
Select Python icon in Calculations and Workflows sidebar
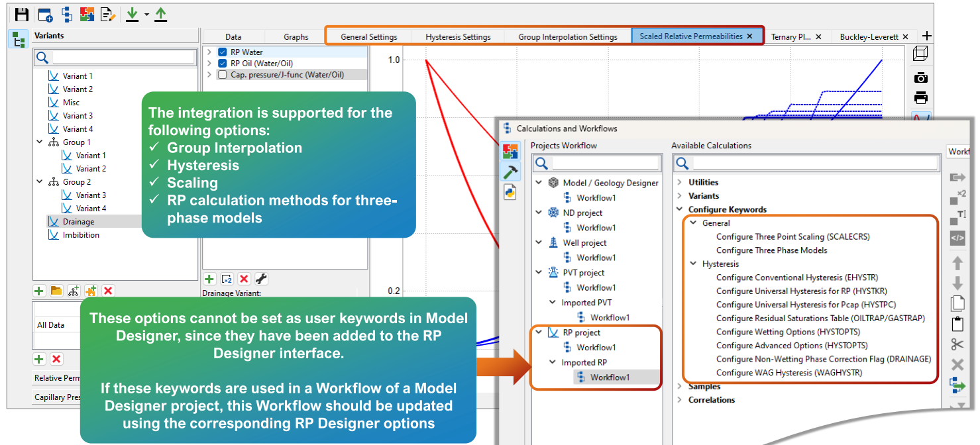(x=510, y=192)
